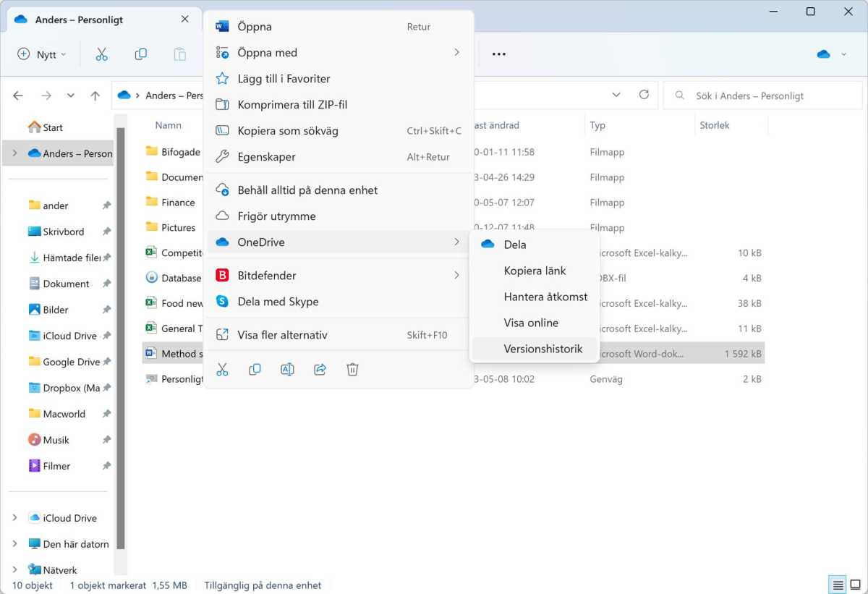Refresh the current folder
The height and width of the screenshot is (594, 868).
[644, 95]
